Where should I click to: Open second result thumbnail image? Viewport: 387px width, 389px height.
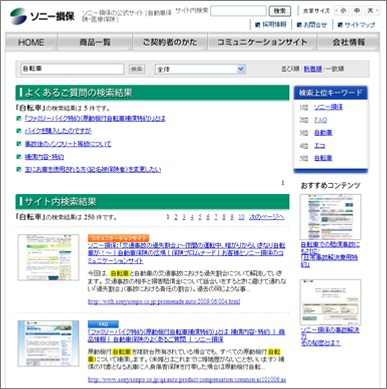click(x=49, y=343)
